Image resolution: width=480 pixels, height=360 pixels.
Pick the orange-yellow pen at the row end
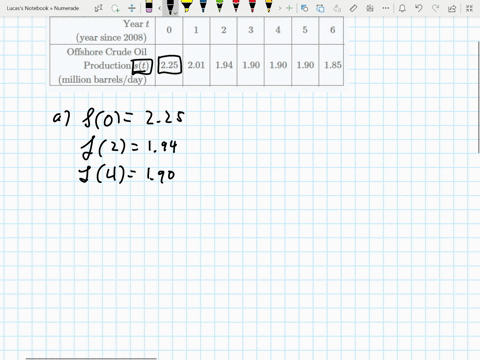(x=269, y=6)
